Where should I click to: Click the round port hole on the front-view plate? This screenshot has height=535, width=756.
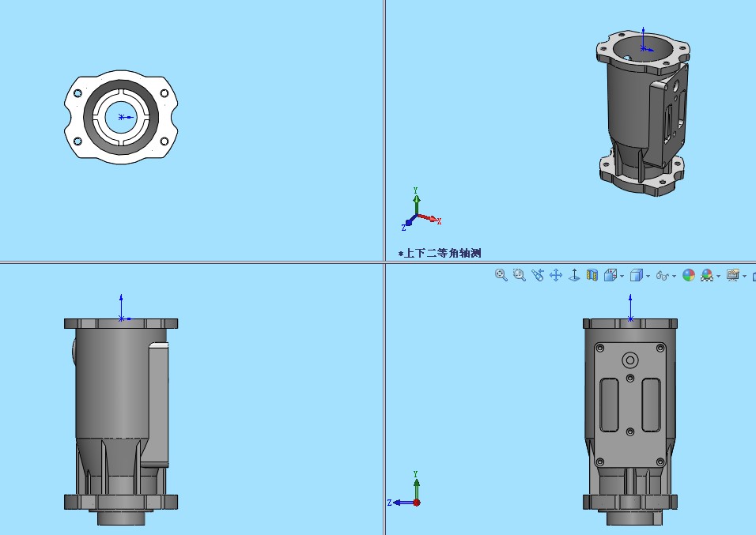coord(629,360)
